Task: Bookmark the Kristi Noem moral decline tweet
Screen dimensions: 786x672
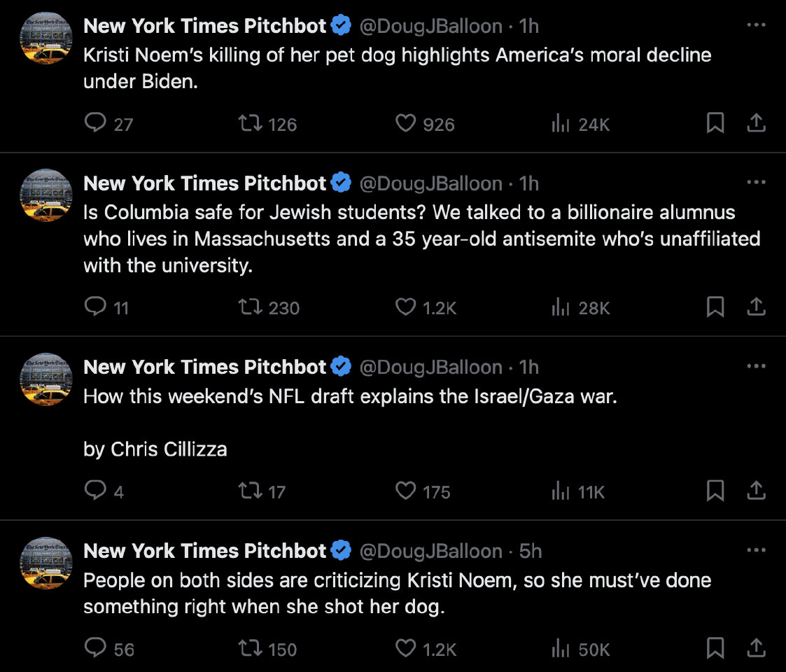Action: 715,124
